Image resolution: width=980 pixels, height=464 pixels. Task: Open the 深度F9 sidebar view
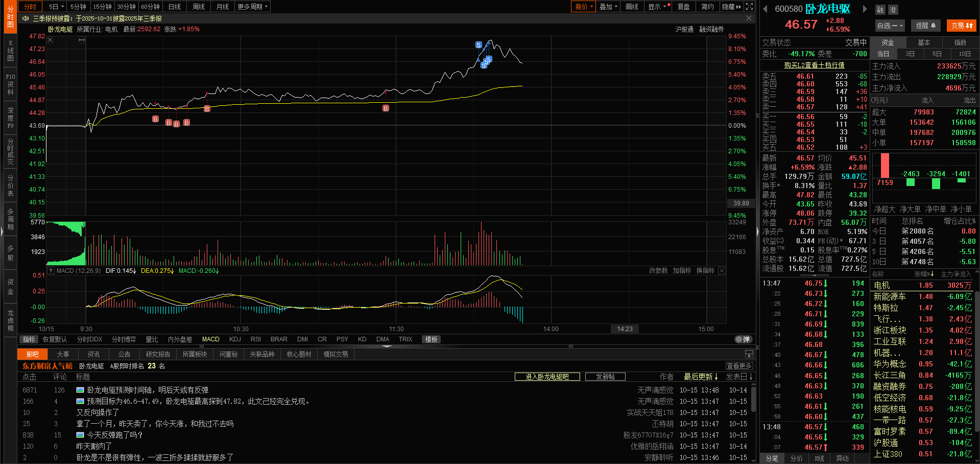[10, 118]
